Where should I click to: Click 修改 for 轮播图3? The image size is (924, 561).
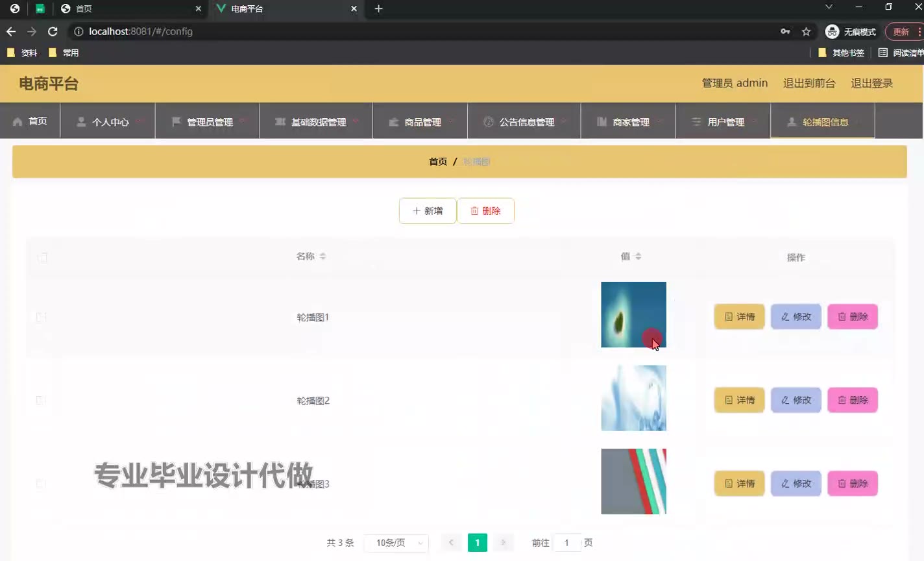[796, 483]
